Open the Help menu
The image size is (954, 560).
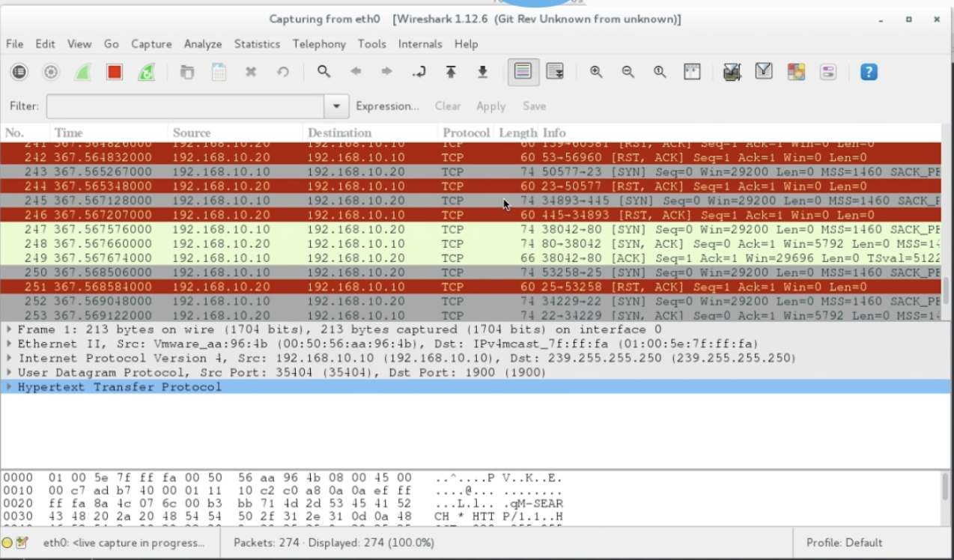click(466, 44)
